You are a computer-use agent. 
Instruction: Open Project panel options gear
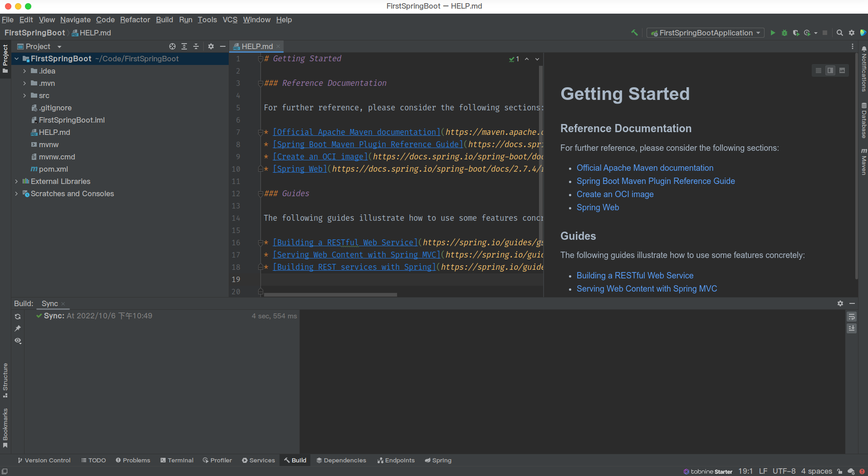(x=211, y=46)
